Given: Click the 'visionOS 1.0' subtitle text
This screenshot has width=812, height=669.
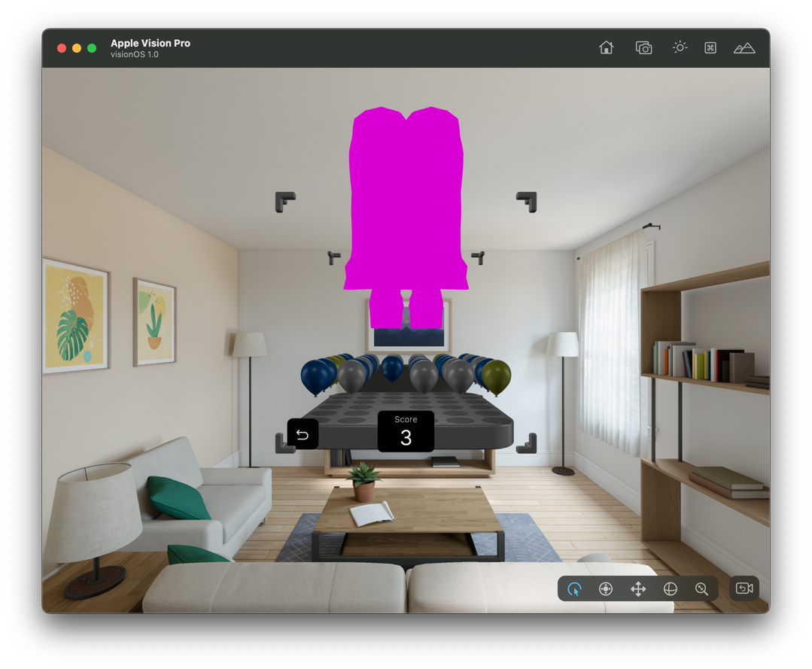Looking at the screenshot, I should [134, 54].
